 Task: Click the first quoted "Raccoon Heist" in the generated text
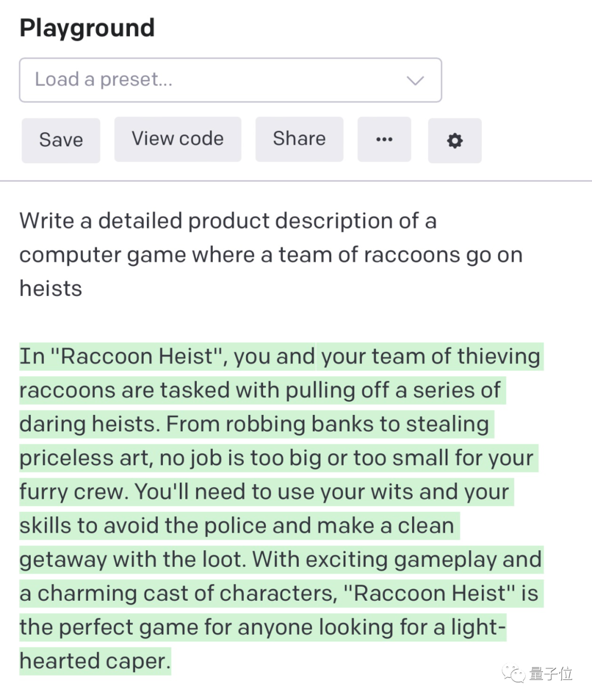136,356
